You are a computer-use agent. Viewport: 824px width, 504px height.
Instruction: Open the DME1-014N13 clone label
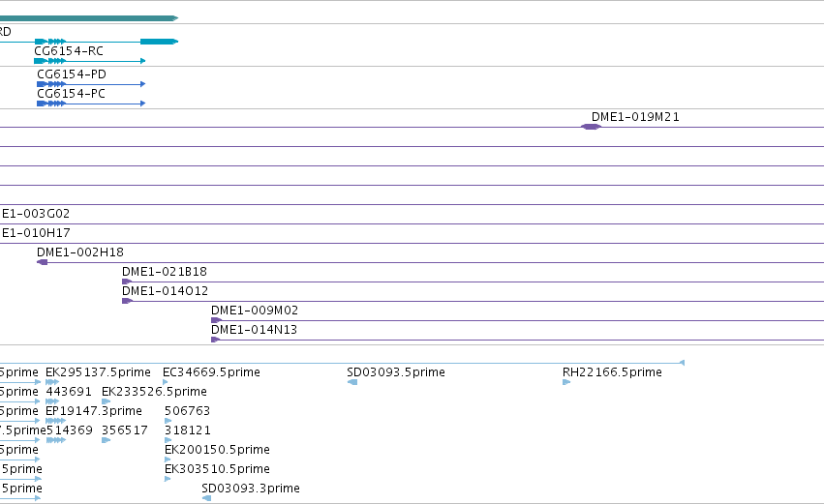(255, 330)
